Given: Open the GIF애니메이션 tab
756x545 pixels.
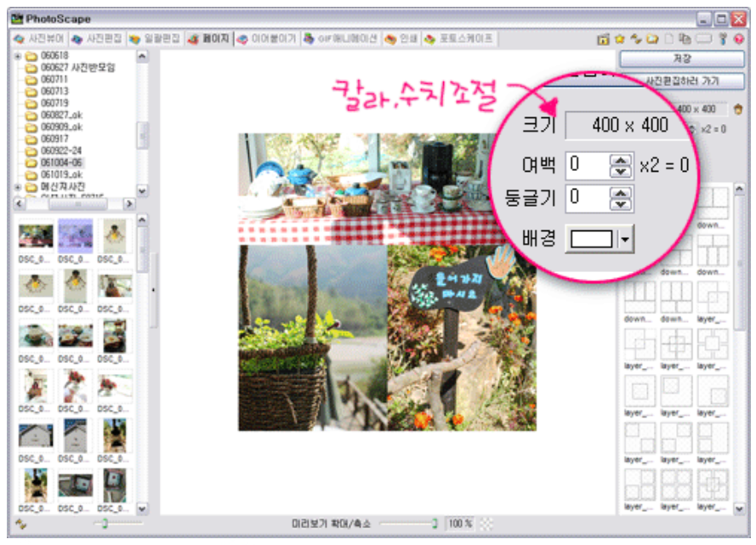Looking at the screenshot, I should pos(340,38).
